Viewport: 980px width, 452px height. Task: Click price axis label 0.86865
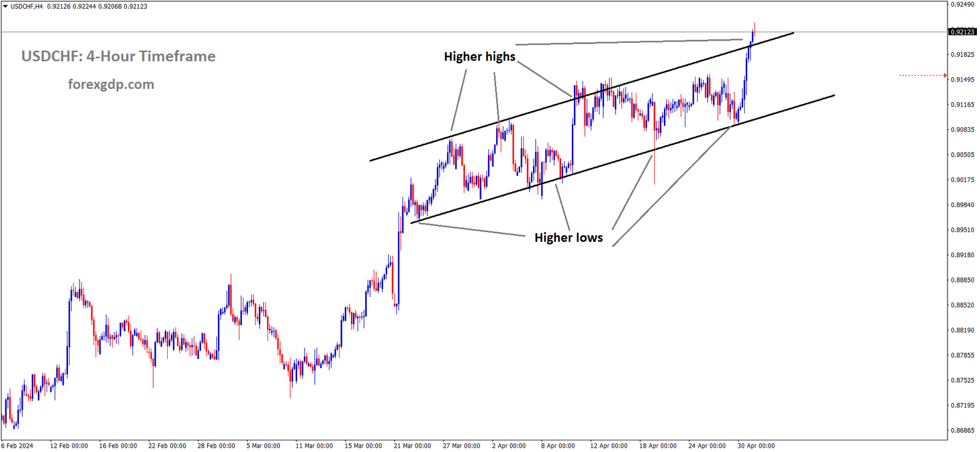coord(962,431)
